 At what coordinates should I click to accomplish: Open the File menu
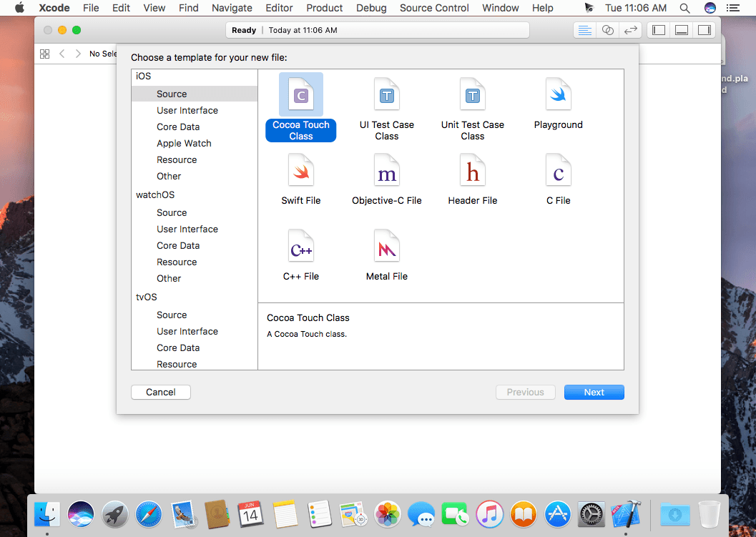(91, 8)
